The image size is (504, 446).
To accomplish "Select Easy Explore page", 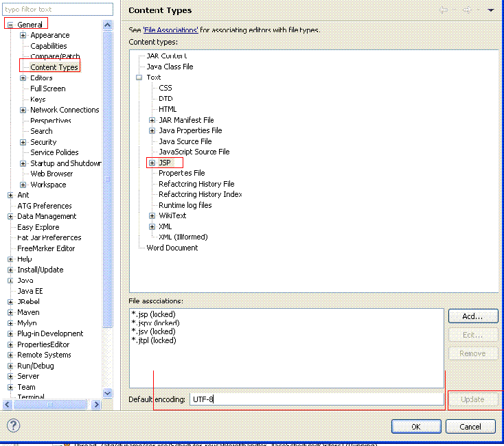I will pyautogui.click(x=38, y=227).
